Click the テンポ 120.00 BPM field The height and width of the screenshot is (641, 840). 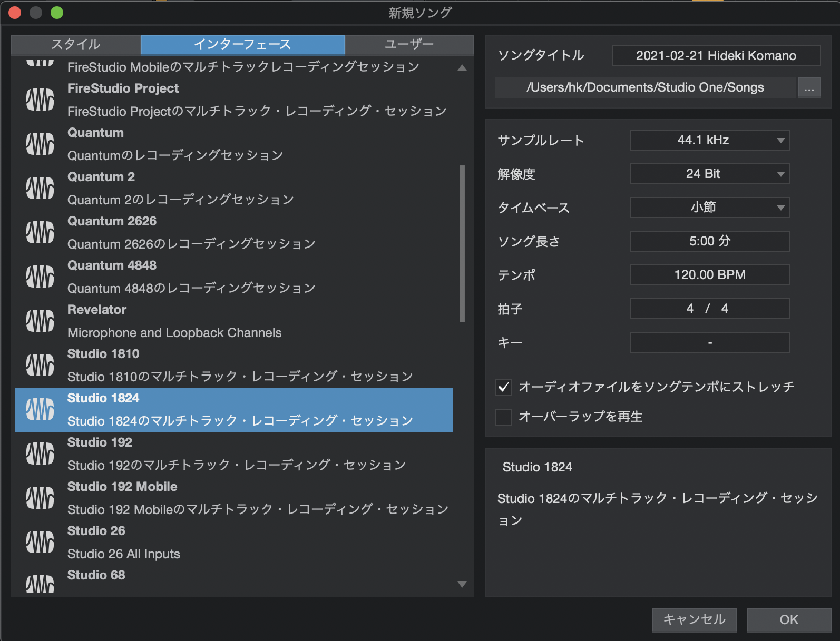[x=710, y=275]
